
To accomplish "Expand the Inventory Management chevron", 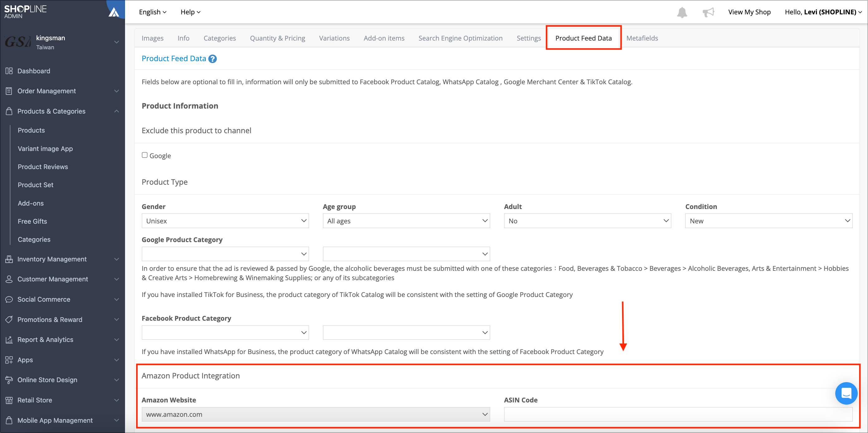I will [x=117, y=259].
